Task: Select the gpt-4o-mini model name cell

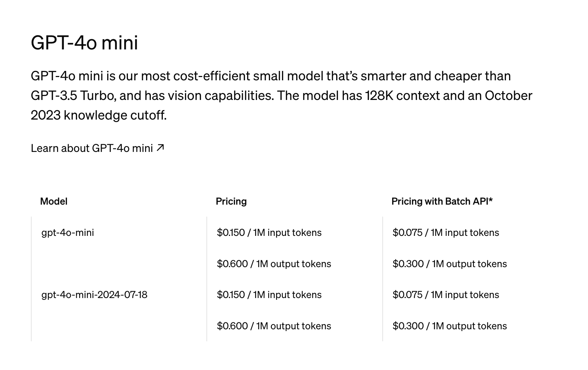Action: tap(68, 232)
